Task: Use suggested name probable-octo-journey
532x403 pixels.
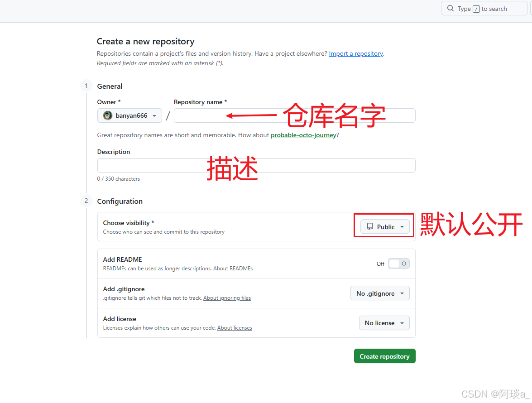Action: (303, 135)
